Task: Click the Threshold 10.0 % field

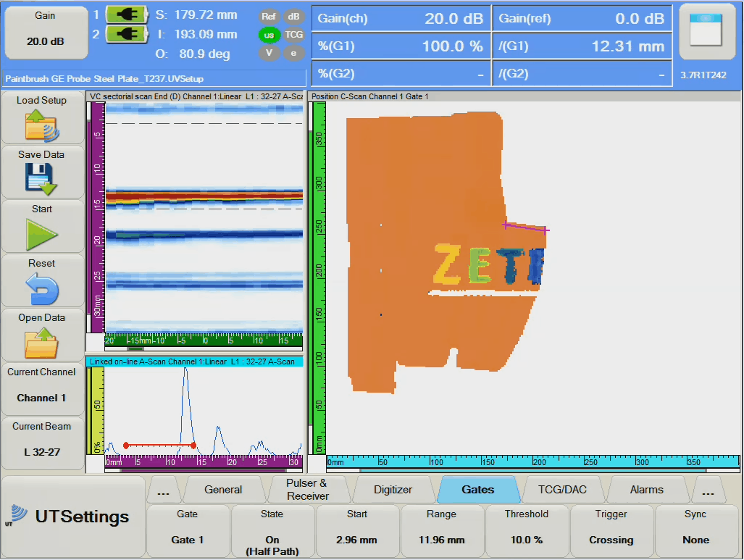Action: (526, 530)
